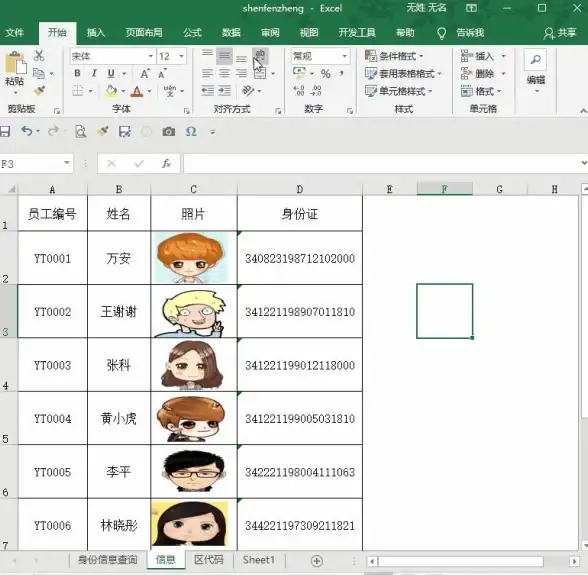This screenshot has height=575, width=588.
Task: Collapse the ribbon chevron
Action: (x=583, y=111)
